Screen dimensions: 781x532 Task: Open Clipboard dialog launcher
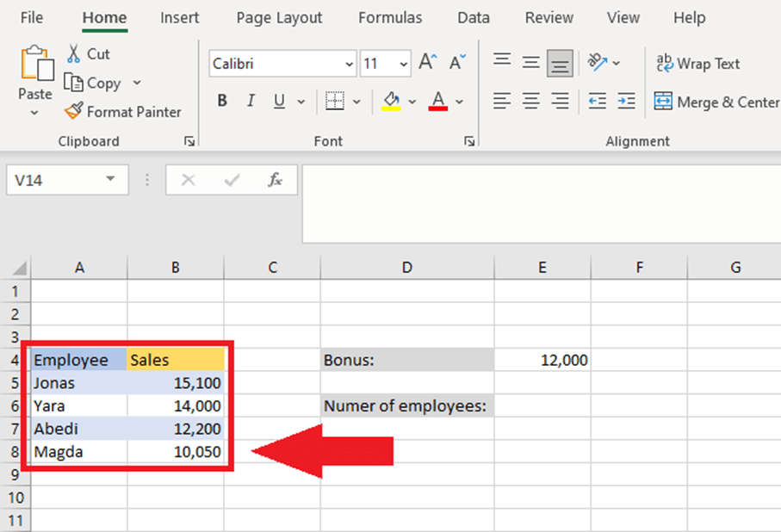point(189,141)
